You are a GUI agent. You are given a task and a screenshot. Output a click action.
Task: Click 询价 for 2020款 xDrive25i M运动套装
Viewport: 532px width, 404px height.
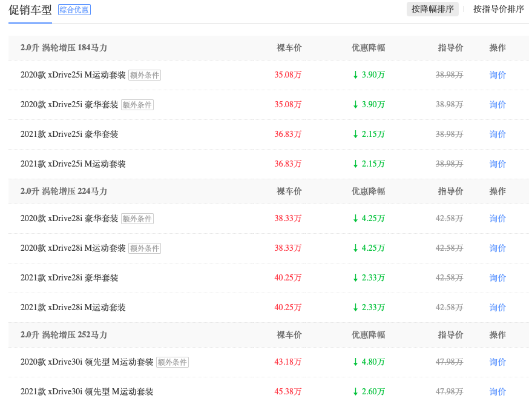(498, 75)
